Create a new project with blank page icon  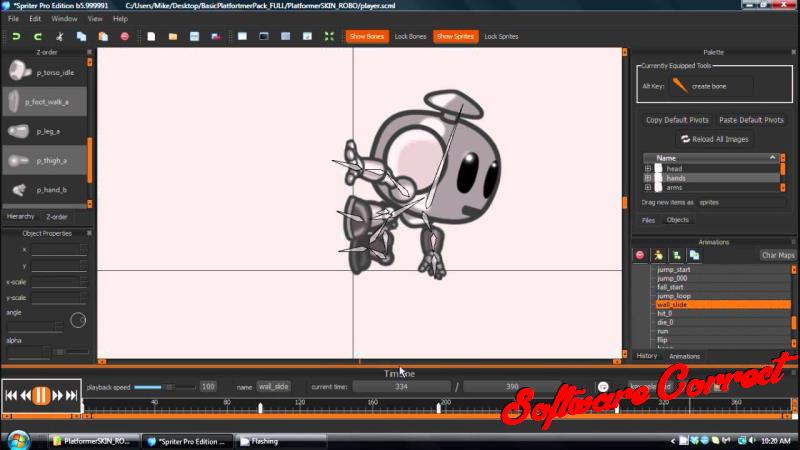click(x=151, y=36)
